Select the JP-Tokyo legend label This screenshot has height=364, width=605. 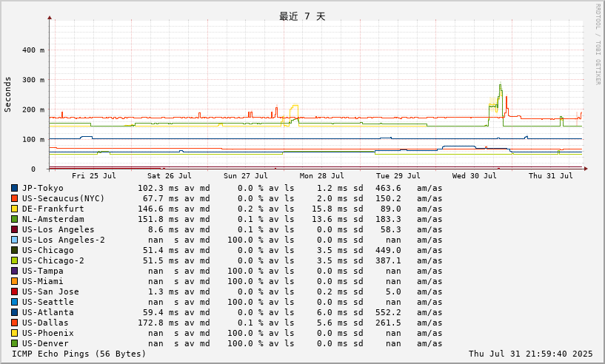click(x=42, y=188)
